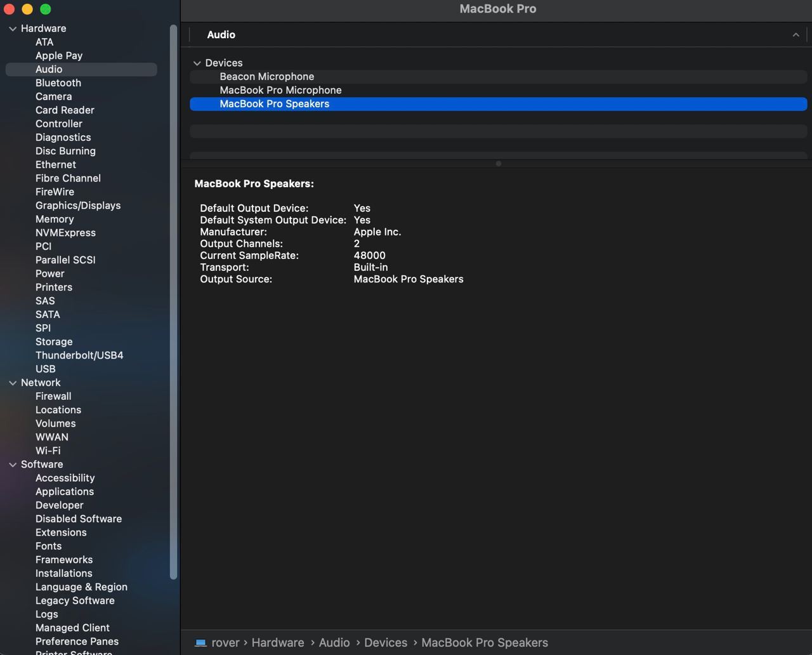View Logs in sidebar
Viewport: 812px width, 655px height.
pyautogui.click(x=47, y=615)
